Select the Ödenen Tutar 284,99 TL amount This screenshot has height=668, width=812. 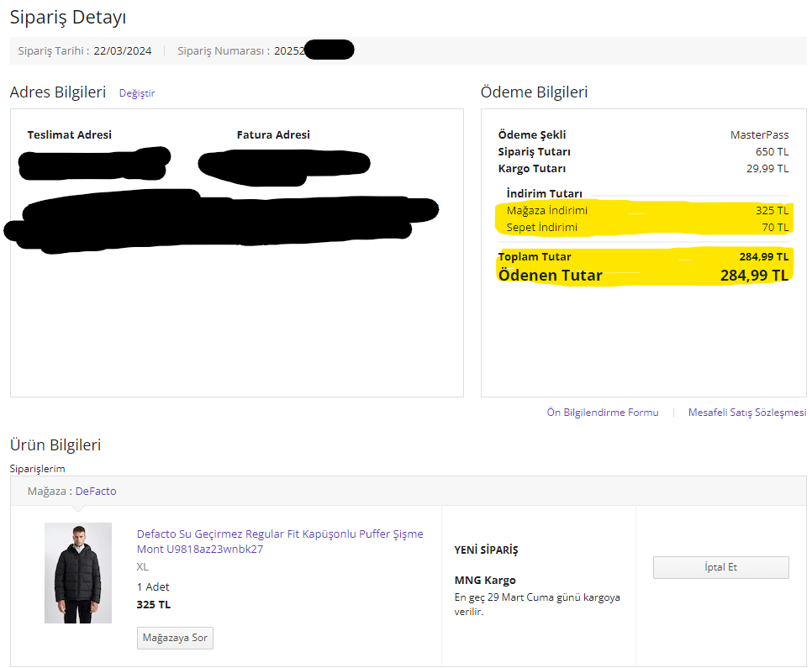tap(754, 275)
